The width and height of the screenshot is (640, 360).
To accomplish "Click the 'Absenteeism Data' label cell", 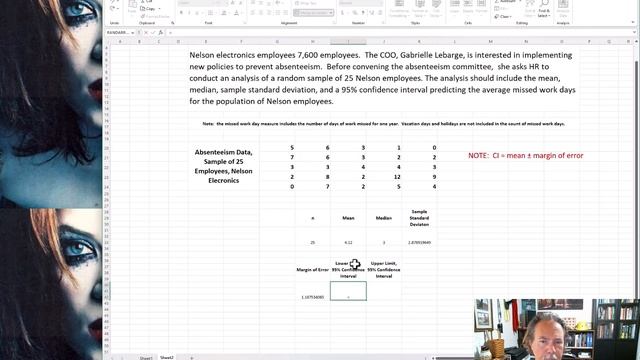I will (223, 166).
